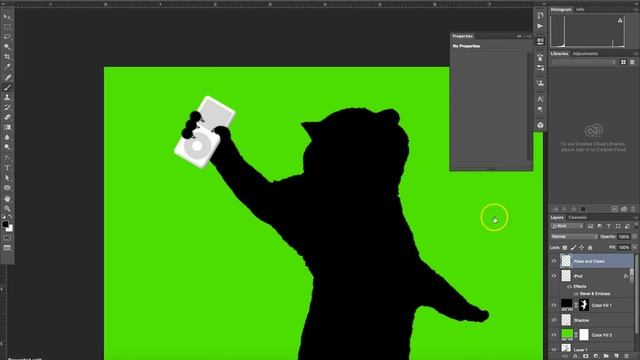640x360 pixels.
Task: Select the Lasso tool
Action: [x=7, y=37]
